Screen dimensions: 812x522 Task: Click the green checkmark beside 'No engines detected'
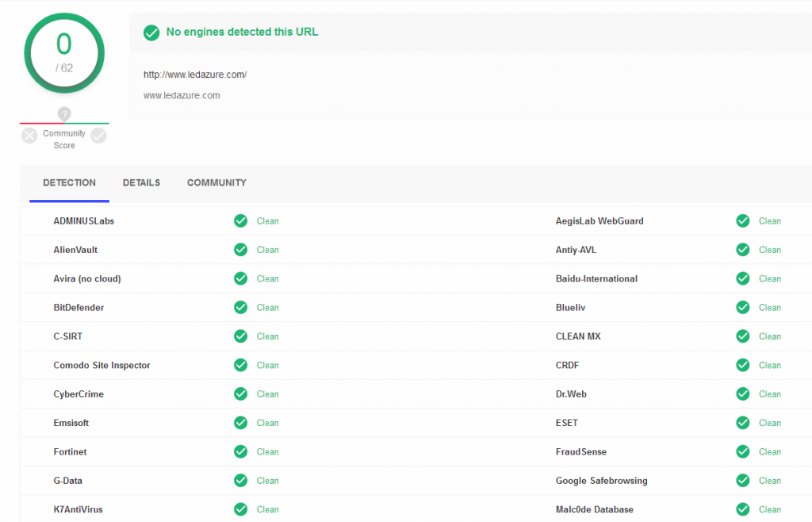pos(151,33)
